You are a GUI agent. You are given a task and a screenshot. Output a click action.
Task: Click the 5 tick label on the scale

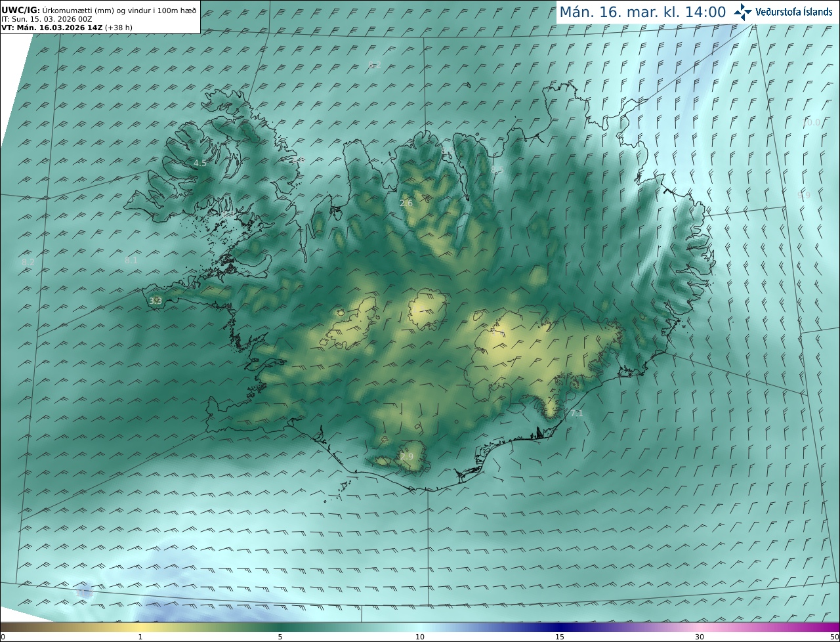point(280,637)
